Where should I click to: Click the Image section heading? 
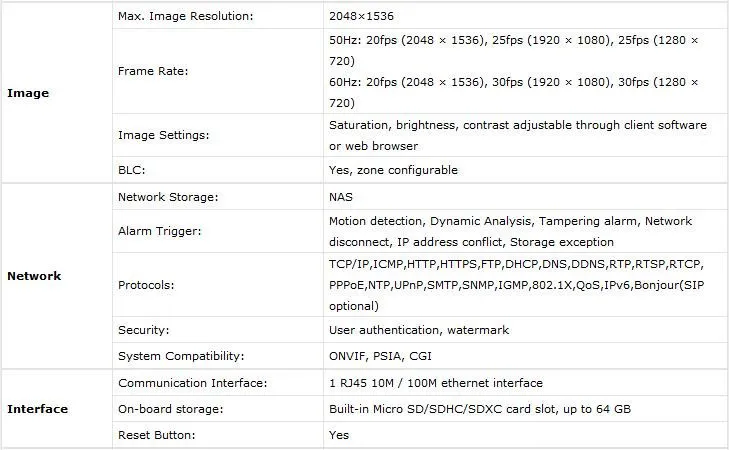tap(28, 93)
